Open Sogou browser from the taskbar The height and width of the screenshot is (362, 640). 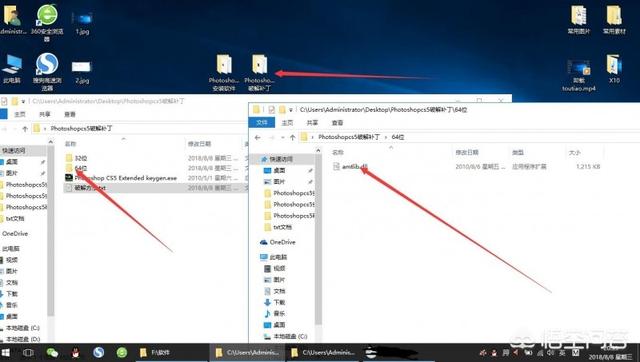98,353
